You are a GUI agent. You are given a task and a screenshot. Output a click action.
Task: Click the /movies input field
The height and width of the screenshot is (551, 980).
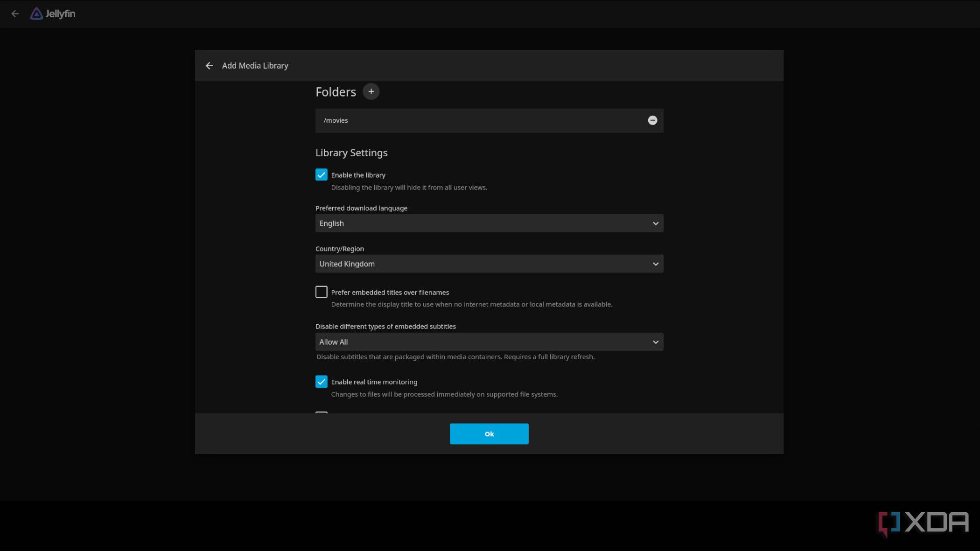tap(489, 120)
